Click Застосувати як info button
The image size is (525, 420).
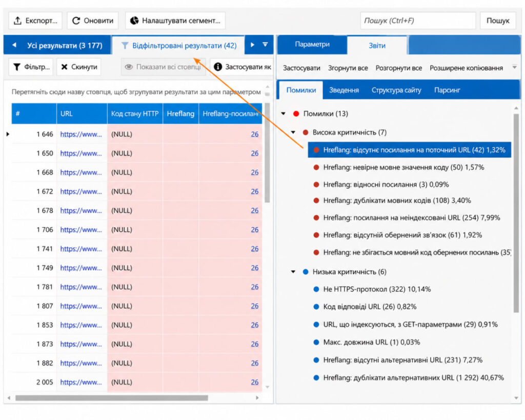[x=243, y=67]
